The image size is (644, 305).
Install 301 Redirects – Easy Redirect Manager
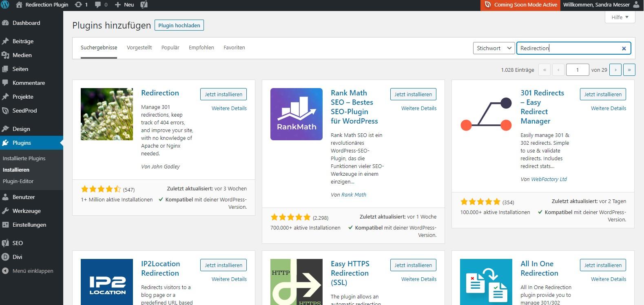603,94
